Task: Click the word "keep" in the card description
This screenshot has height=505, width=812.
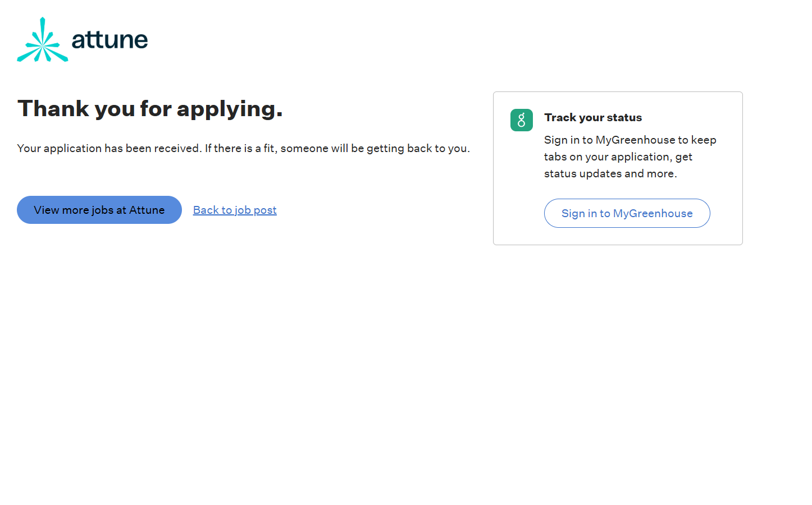Action: coord(704,140)
